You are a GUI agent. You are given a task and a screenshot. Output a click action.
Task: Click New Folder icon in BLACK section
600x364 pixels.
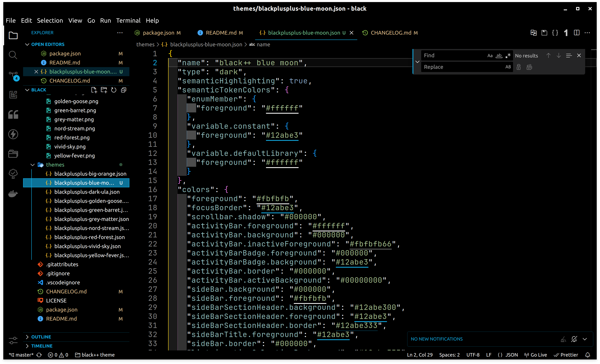[x=104, y=90]
